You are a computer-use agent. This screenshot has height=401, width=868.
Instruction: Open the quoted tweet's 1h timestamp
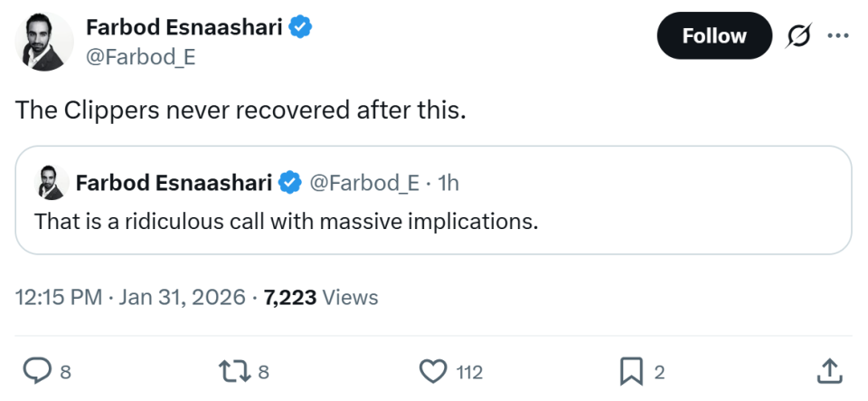[x=448, y=183]
